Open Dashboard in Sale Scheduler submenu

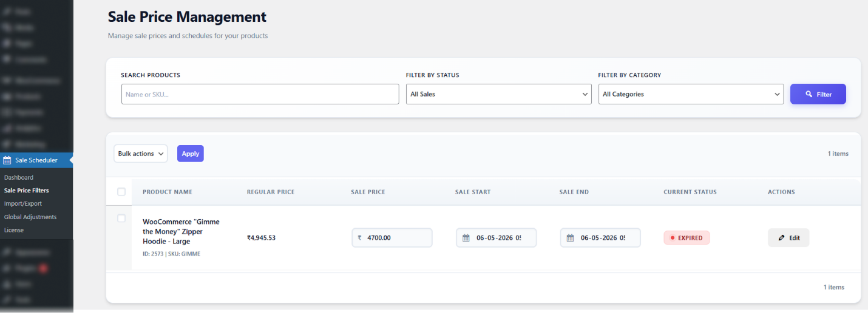click(19, 177)
